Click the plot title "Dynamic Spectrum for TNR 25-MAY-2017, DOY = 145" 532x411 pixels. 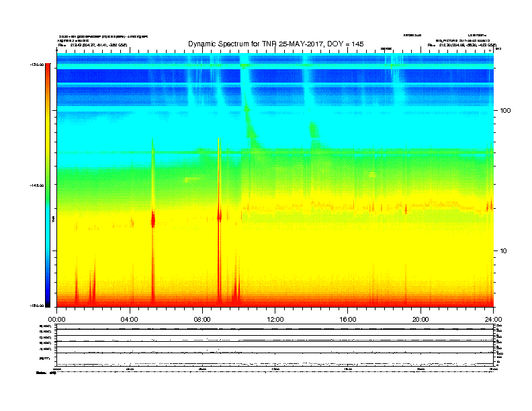(x=276, y=44)
